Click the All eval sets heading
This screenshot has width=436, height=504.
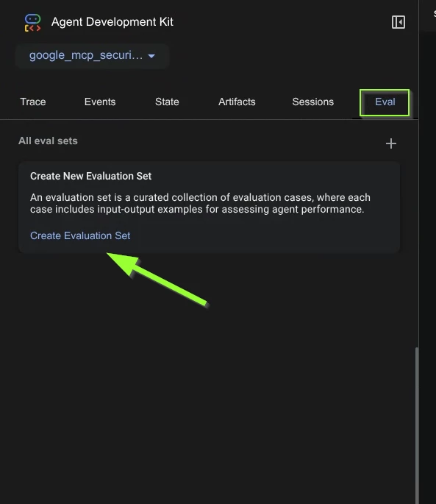[x=48, y=141]
